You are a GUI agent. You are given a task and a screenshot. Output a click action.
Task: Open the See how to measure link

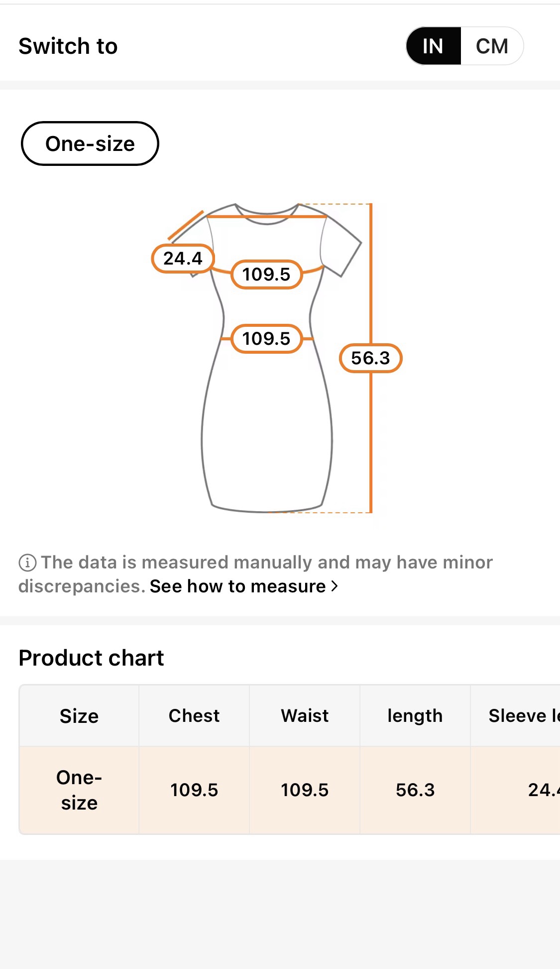[238, 586]
